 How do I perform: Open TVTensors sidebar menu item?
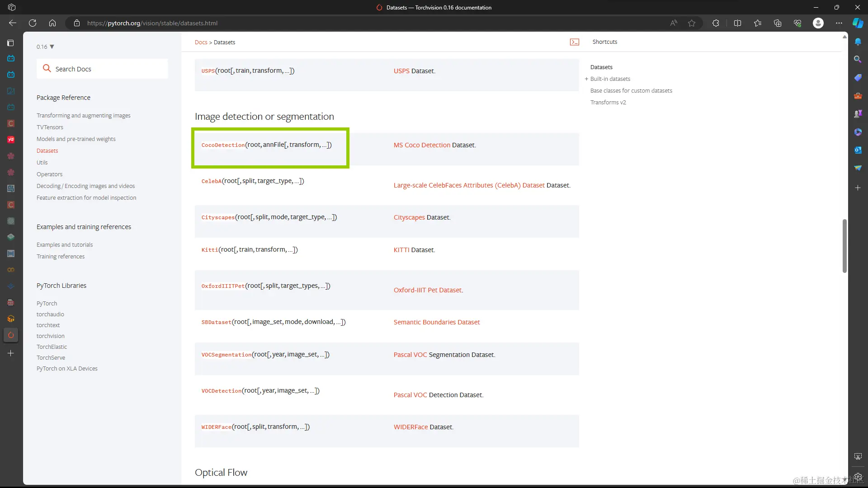pyautogui.click(x=50, y=127)
